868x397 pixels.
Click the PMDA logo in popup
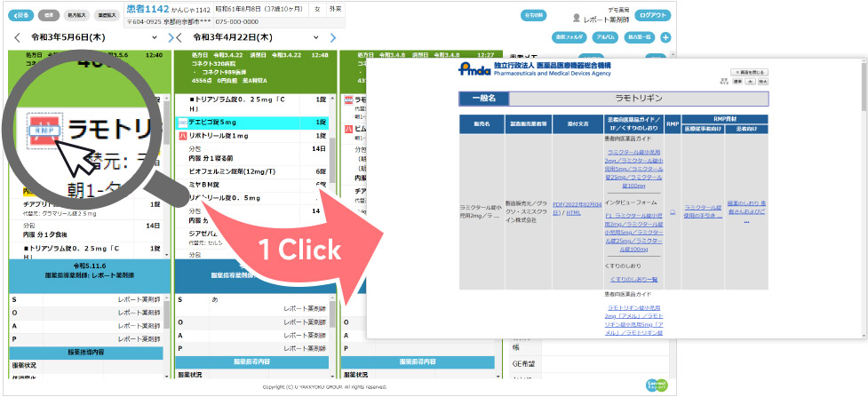point(475,68)
